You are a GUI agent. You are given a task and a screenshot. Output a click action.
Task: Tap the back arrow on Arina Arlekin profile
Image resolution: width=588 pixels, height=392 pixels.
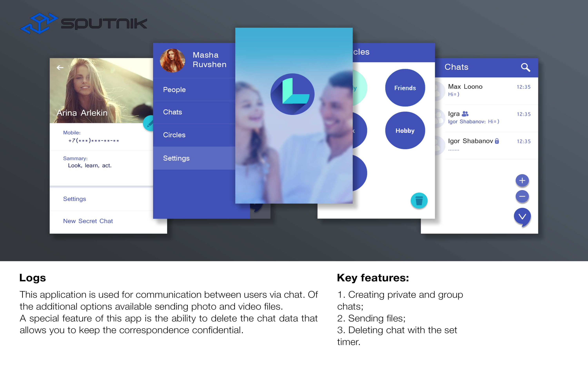(x=60, y=67)
